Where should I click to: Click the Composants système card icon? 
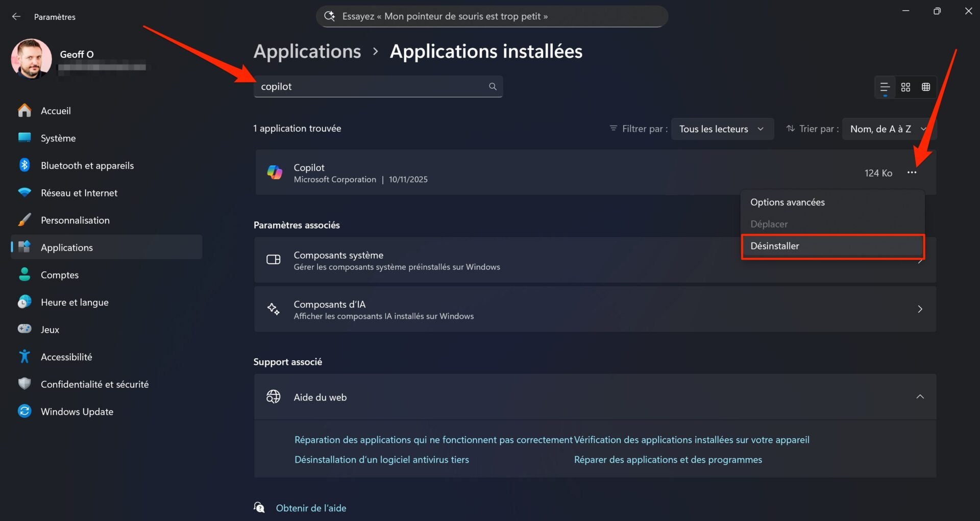274,260
